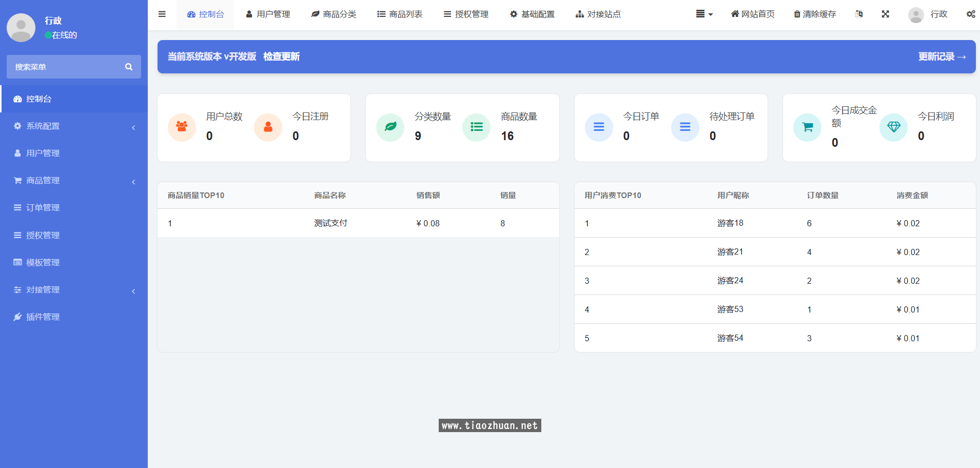Open the list dropdown in the top bar
The image size is (980, 468).
point(704,14)
